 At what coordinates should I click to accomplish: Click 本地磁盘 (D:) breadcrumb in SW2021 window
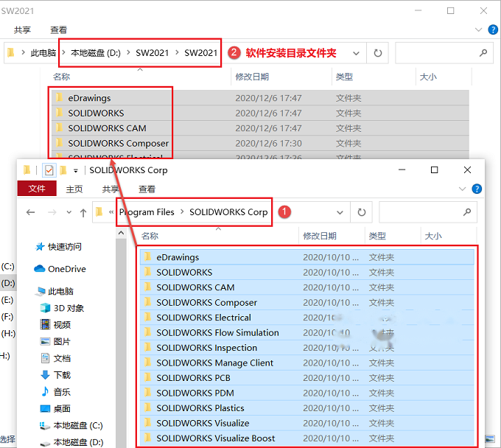(96, 53)
